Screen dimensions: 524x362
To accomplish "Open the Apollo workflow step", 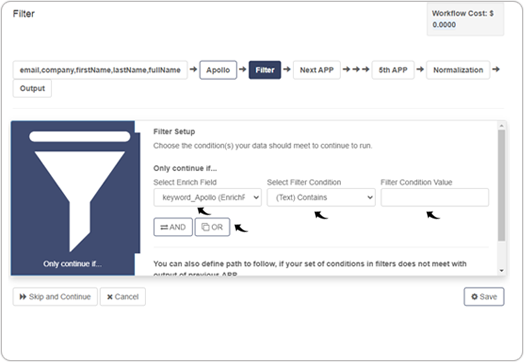I will click(218, 70).
